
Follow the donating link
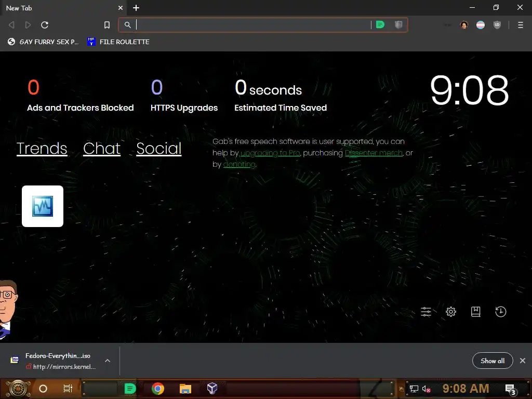(x=239, y=165)
